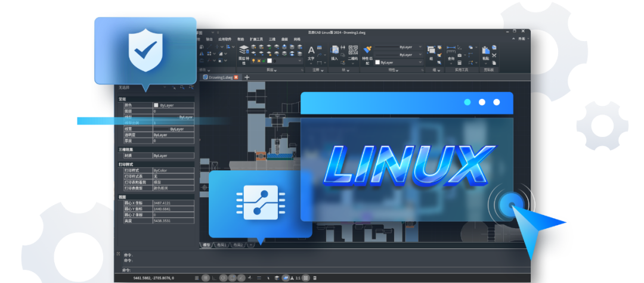
Task: Toggle object snap in status bar
Action: 232,278
